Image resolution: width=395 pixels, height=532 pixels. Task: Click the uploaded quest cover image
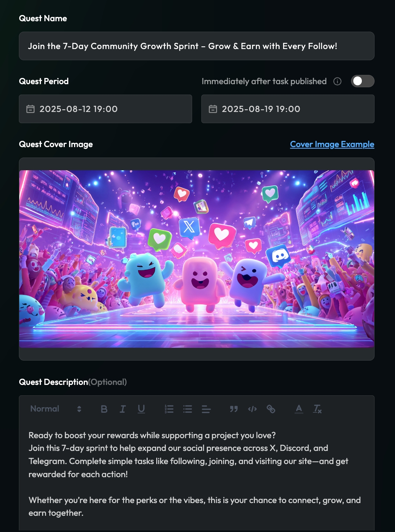pyautogui.click(x=197, y=259)
